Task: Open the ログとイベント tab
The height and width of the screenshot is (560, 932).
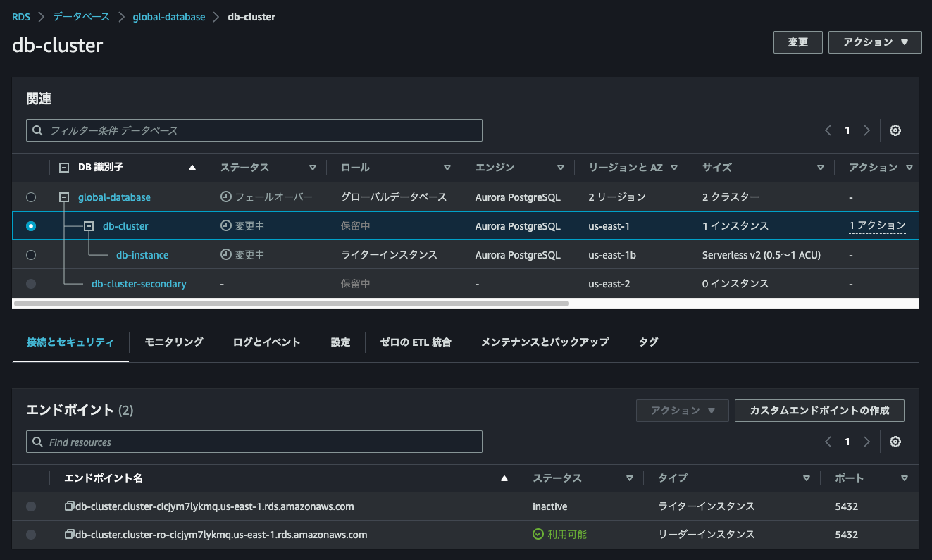Action: [x=266, y=342]
